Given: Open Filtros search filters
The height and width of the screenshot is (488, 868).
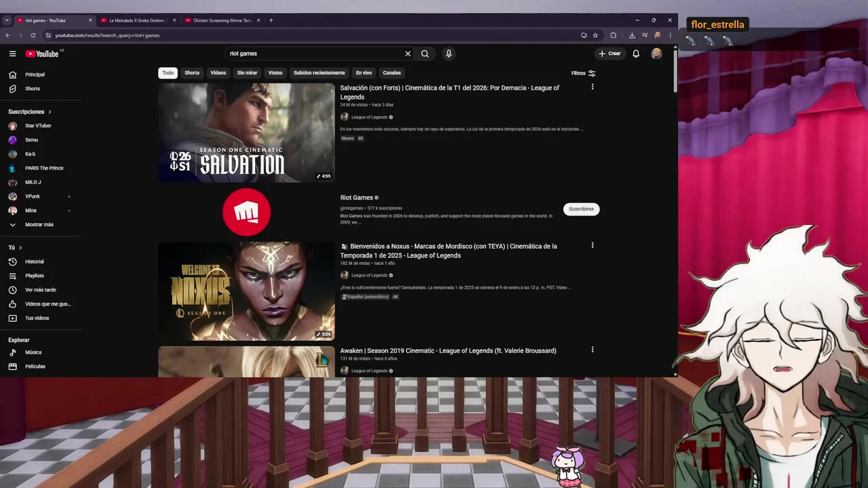Looking at the screenshot, I should click(583, 73).
